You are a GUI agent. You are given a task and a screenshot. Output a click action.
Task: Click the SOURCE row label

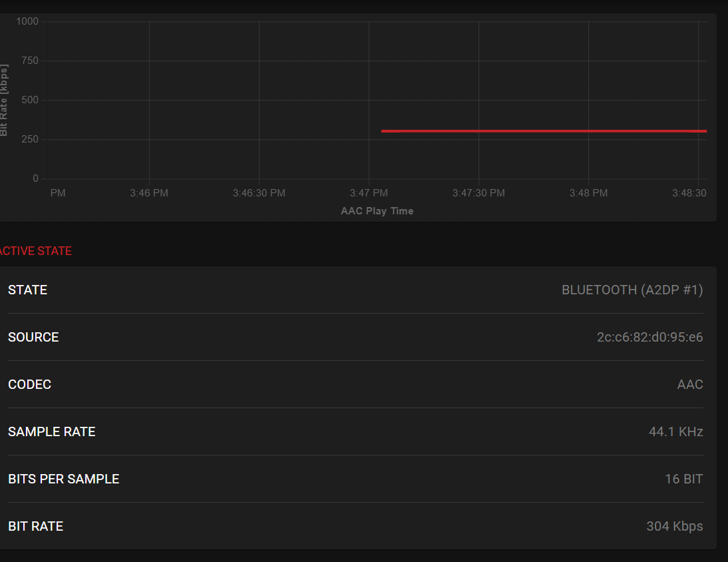coord(33,337)
